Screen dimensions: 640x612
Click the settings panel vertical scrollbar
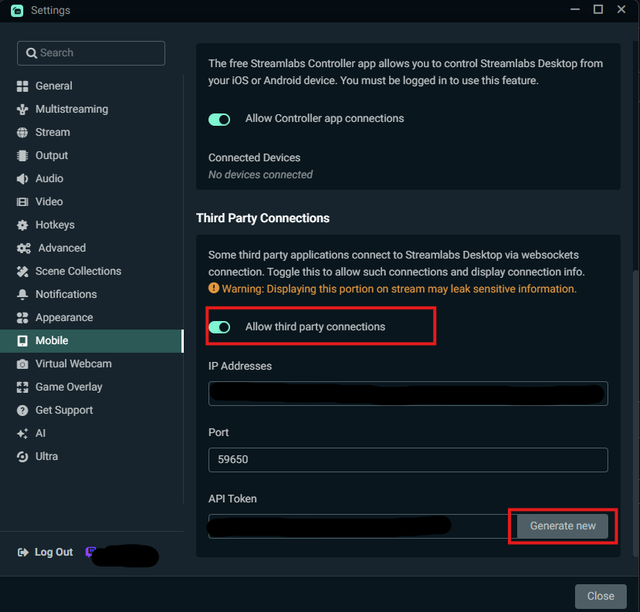[635, 412]
